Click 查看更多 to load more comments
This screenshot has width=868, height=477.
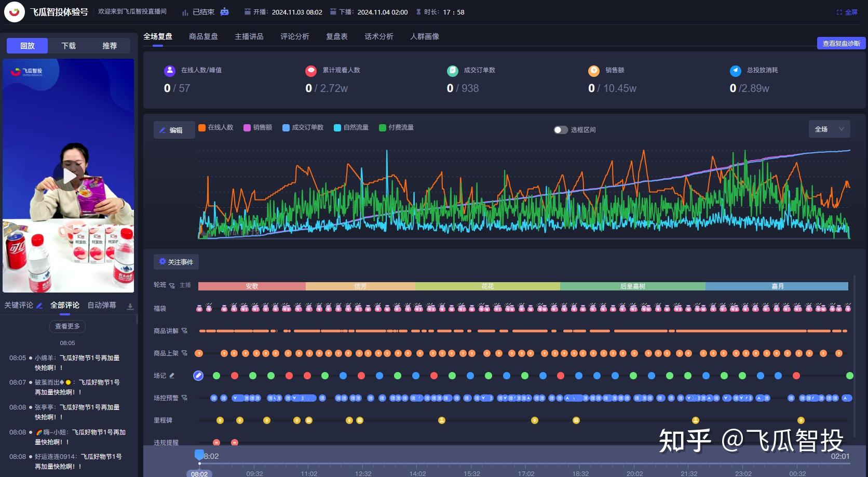pyautogui.click(x=67, y=326)
